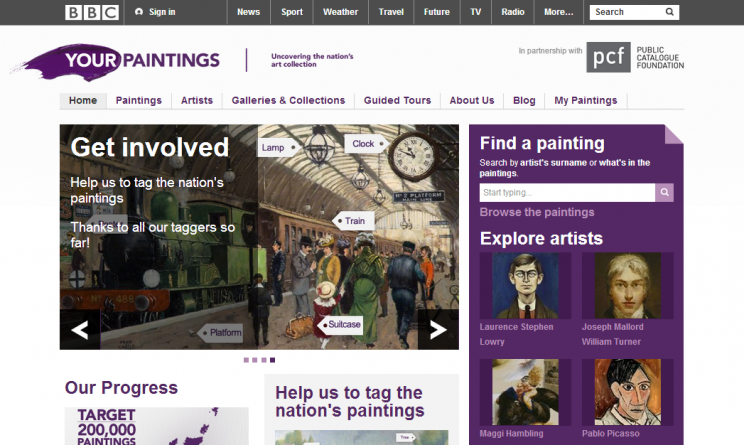Select the second carousel indicator dot
The height and width of the screenshot is (445, 744).
(255, 360)
